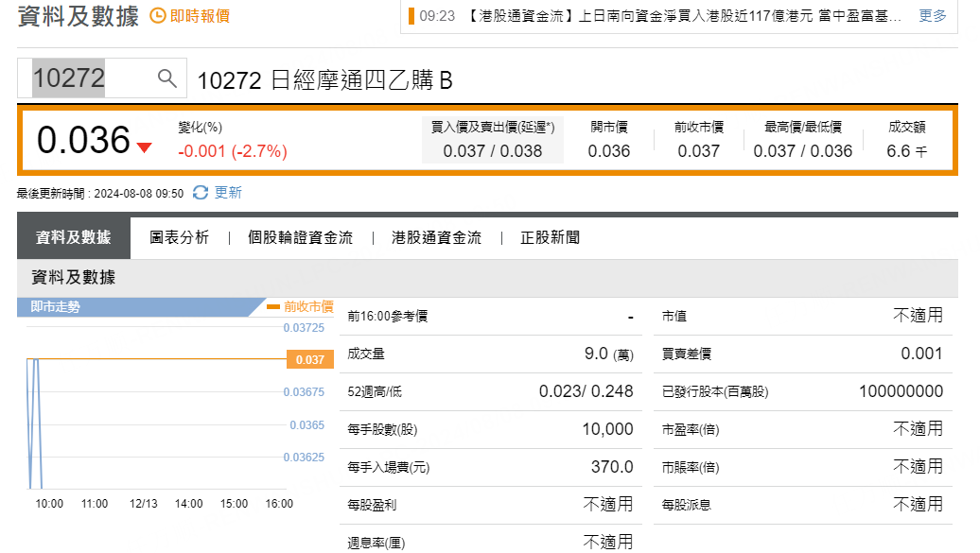Click the 52週高/低 value 0.023/ 0.248

point(586,391)
